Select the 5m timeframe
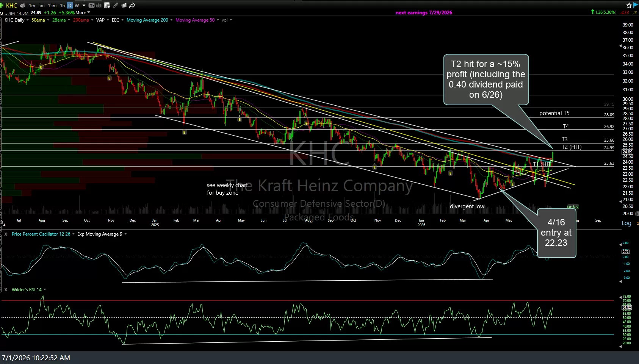This screenshot has width=639, height=364. 41,5
